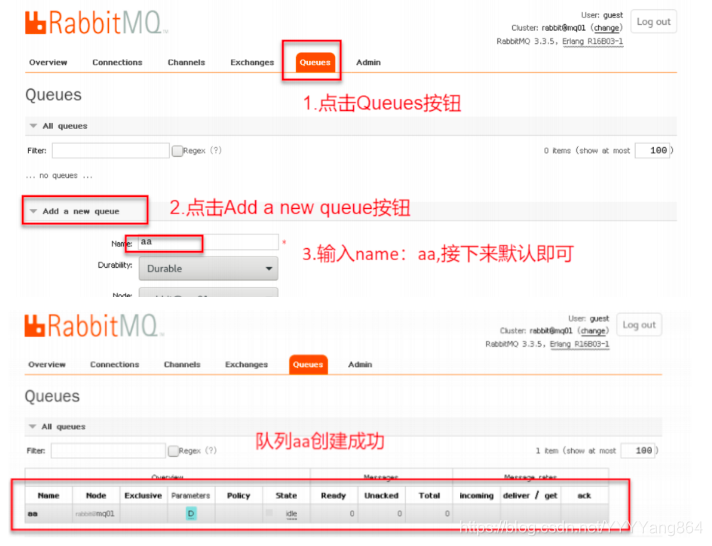
Task: Select Queues tab in bottom screenshot
Action: [308, 364]
